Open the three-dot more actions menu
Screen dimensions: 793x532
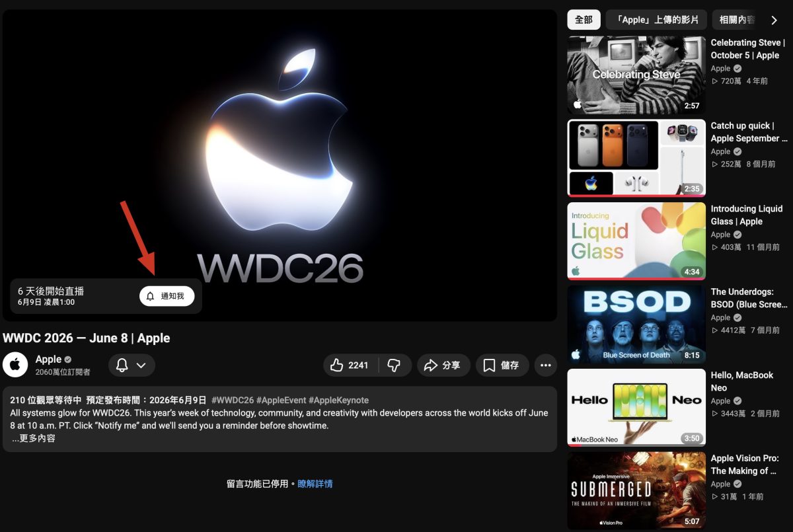pyautogui.click(x=545, y=365)
